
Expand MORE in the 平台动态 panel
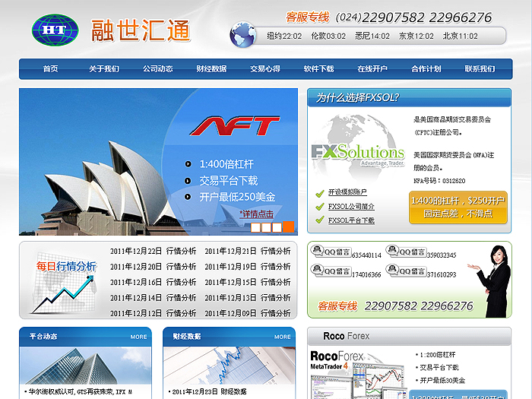click(x=138, y=336)
